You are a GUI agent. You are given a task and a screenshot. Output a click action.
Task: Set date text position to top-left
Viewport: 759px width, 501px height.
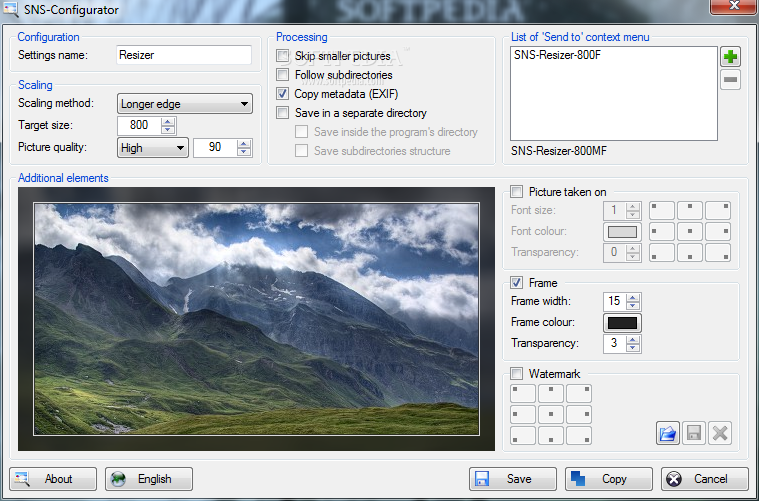pyautogui.click(x=662, y=211)
